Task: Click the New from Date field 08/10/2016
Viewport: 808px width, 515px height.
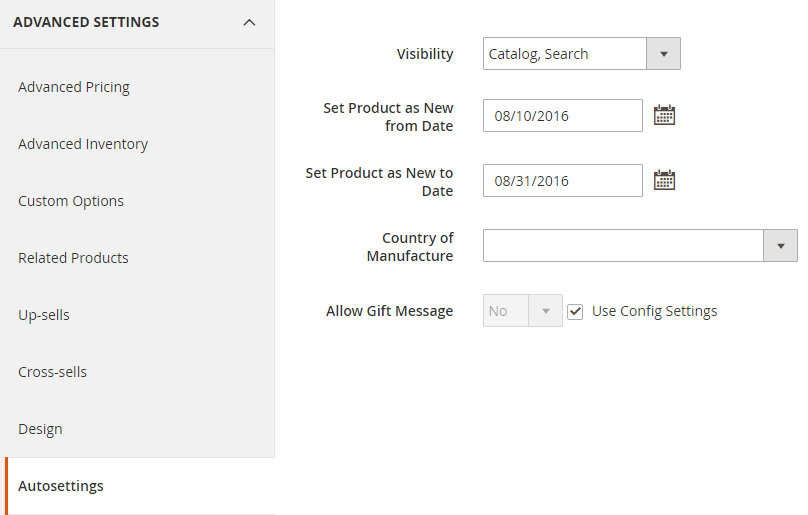Action: (x=563, y=115)
